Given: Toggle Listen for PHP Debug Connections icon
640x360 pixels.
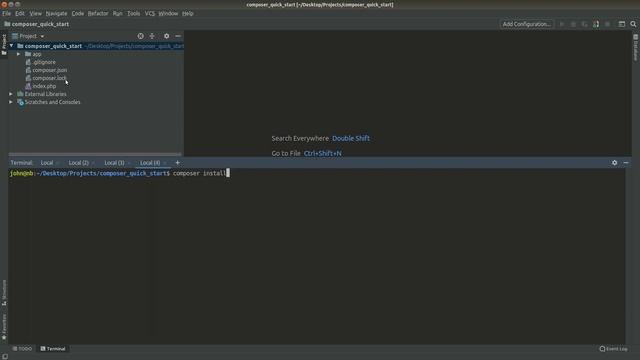Looking at the screenshot, I should [596, 24].
